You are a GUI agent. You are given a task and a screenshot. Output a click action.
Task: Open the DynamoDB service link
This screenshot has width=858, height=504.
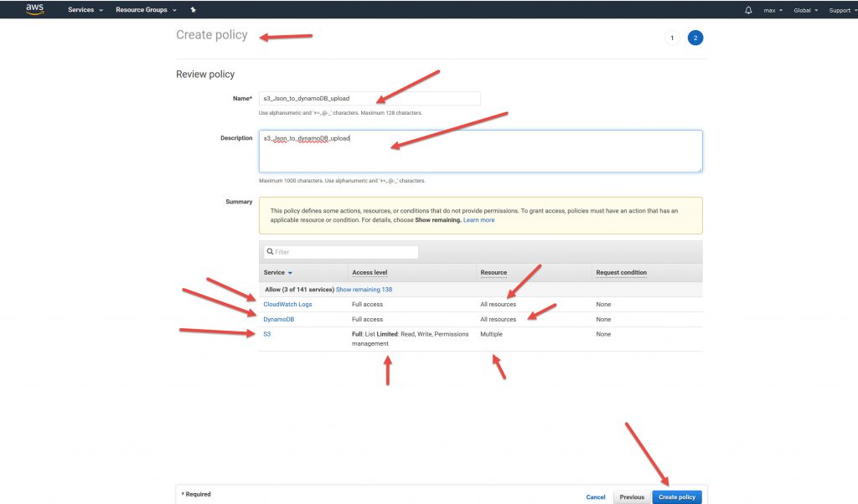[278, 320]
